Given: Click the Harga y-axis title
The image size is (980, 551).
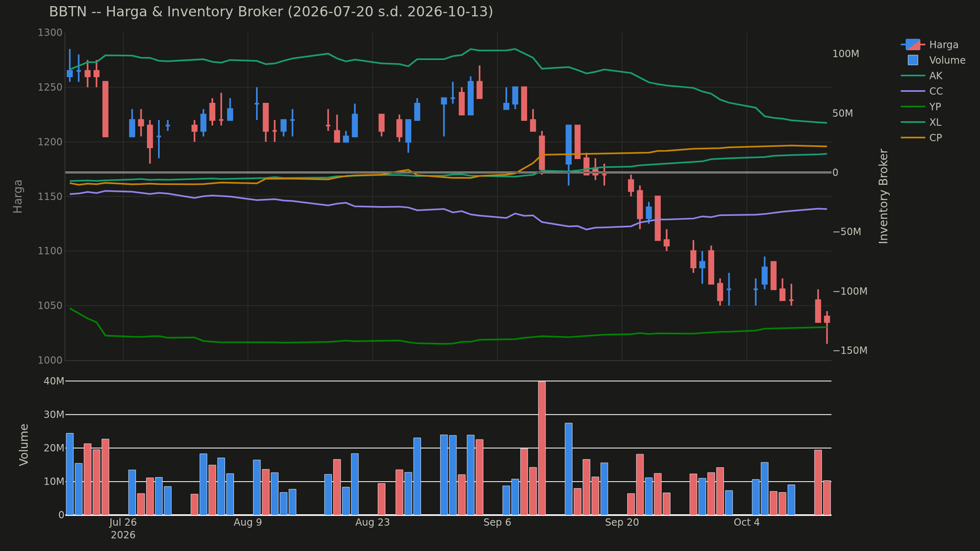Looking at the screenshot, I should (18, 196).
